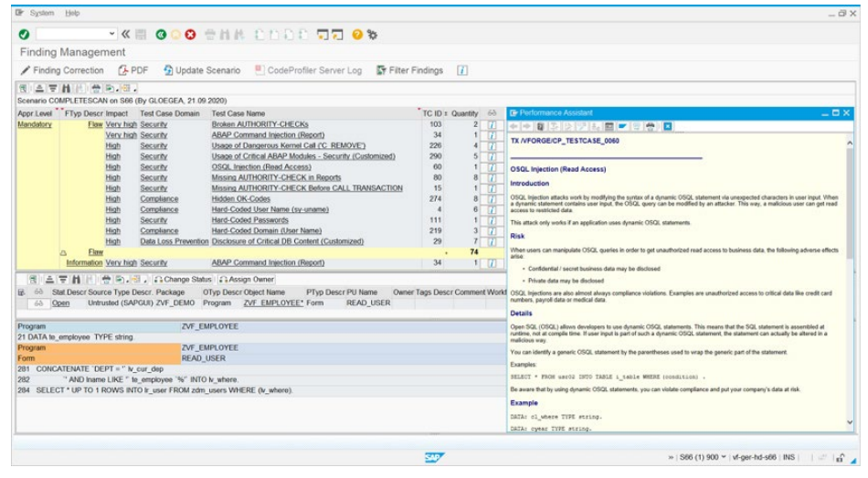Click info icon in Broken AUTHORITY-CHECKs row
The height and width of the screenshot is (478, 868).
coord(491,124)
